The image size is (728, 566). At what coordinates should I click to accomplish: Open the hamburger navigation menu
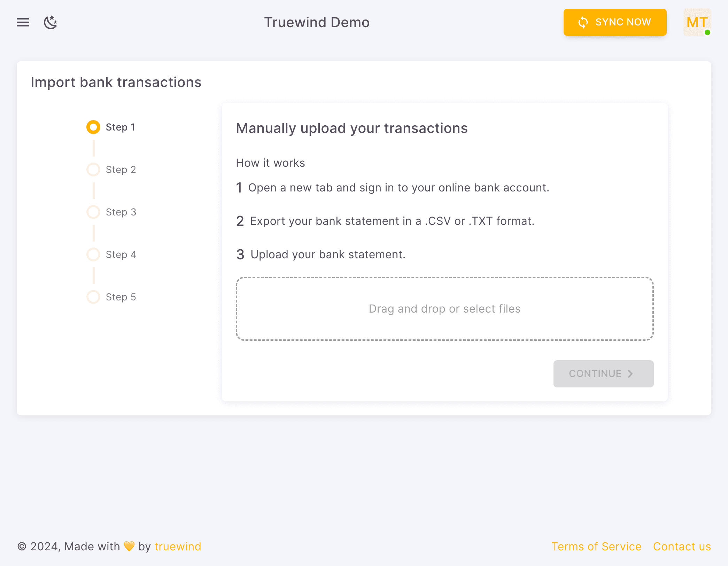pyautogui.click(x=23, y=22)
